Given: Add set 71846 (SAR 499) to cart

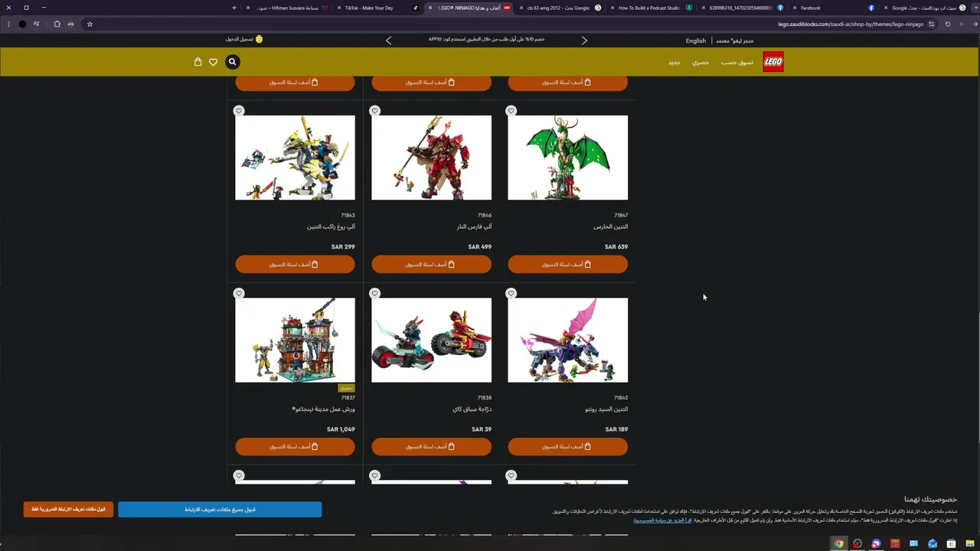Looking at the screenshot, I should click(x=431, y=264).
